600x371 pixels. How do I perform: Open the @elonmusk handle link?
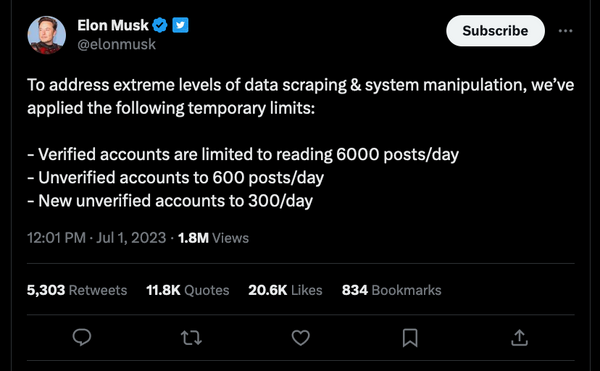(116, 44)
